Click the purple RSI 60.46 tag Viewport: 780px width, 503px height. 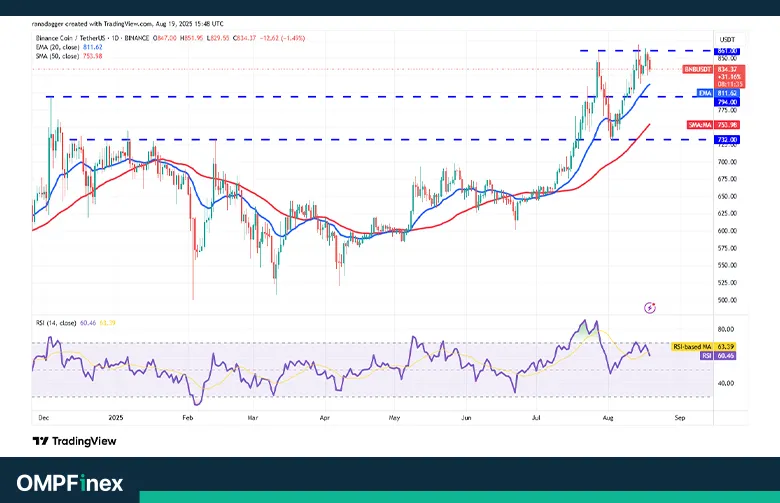coord(718,356)
